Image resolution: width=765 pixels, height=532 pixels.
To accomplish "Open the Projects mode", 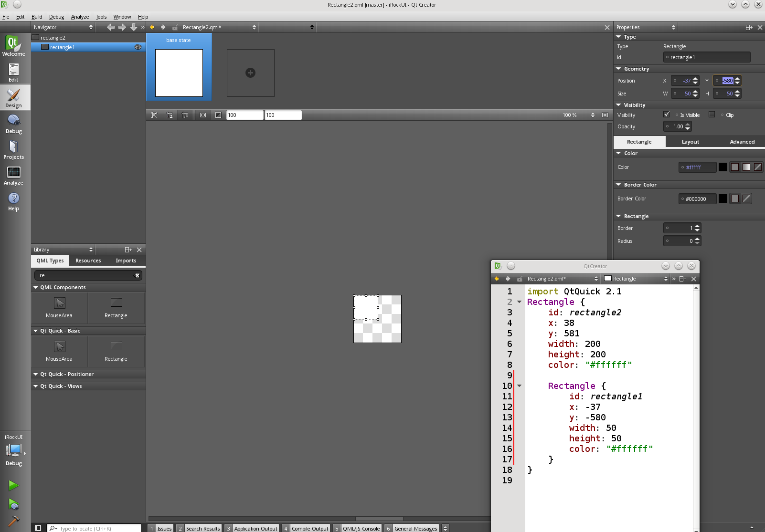I will pos(13,149).
